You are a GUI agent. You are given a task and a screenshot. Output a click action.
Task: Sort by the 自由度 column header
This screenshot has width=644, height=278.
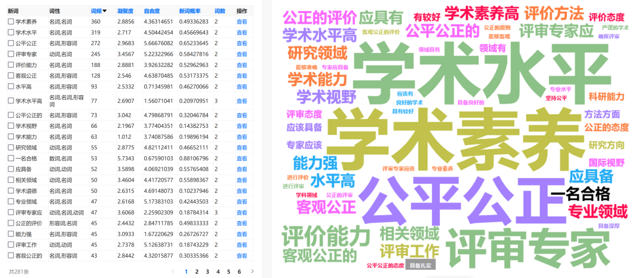(x=151, y=11)
